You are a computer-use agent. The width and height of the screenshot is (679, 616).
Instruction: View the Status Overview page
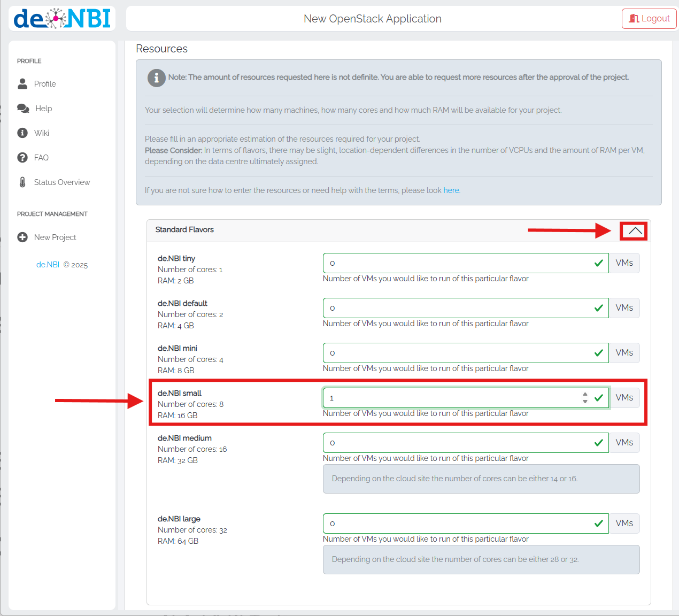[62, 182]
